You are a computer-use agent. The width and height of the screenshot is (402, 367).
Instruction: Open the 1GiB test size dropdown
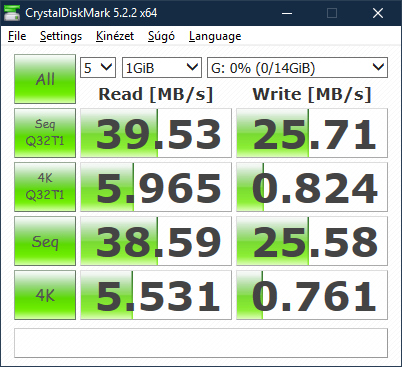(162, 68)
